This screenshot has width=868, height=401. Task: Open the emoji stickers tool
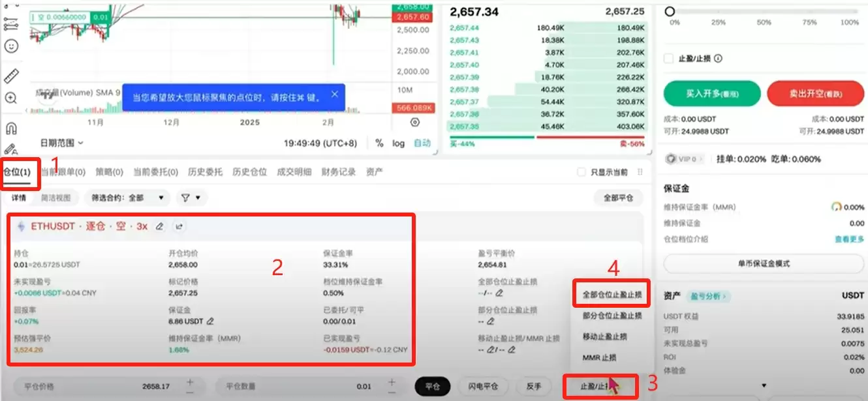coord(12,44)
